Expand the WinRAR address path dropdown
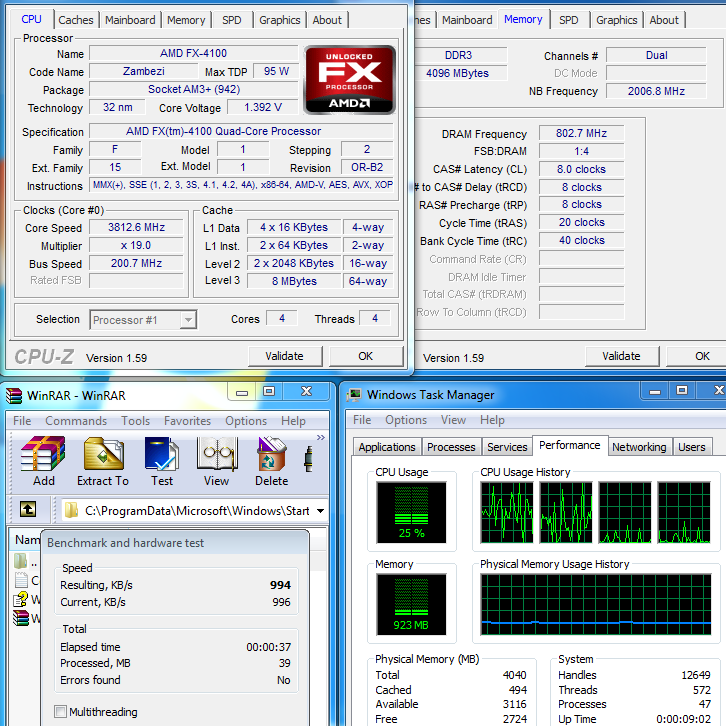726x726 pixels. coord(320,511)
